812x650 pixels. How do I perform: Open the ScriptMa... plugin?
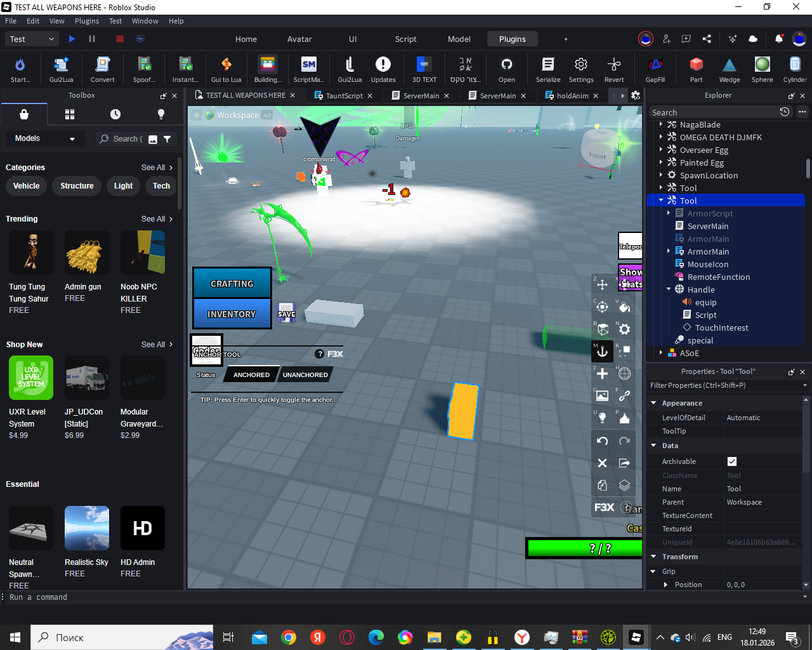pos(308,69)
